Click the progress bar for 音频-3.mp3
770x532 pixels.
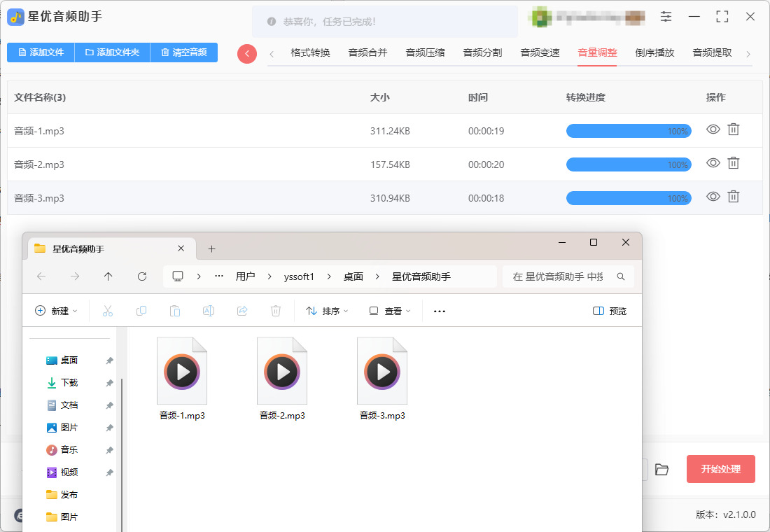tap(629, 198)
